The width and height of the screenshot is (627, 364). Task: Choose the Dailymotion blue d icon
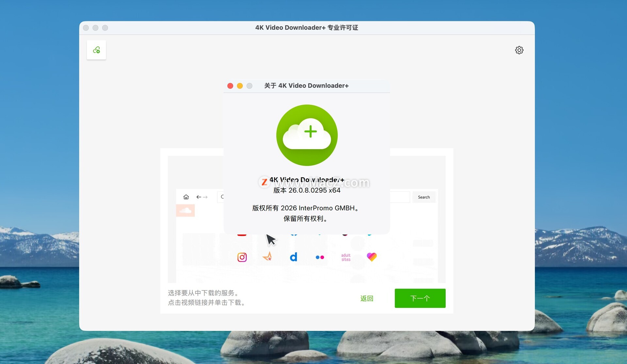tap(294, 257)
